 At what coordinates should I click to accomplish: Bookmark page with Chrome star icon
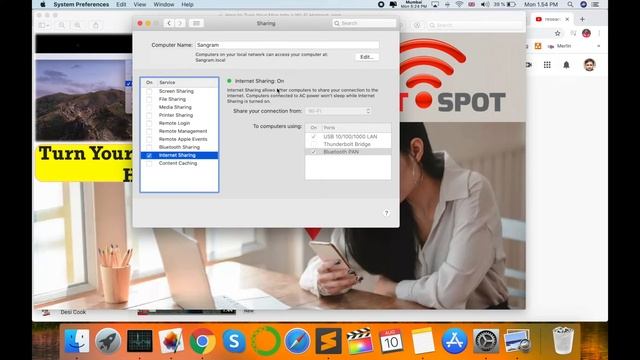558,33
